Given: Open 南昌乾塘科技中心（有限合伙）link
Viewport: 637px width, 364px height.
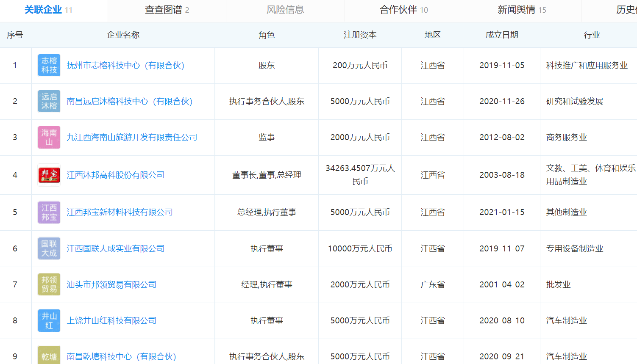Looking at the screenshot, I should [x=121, y=357].
